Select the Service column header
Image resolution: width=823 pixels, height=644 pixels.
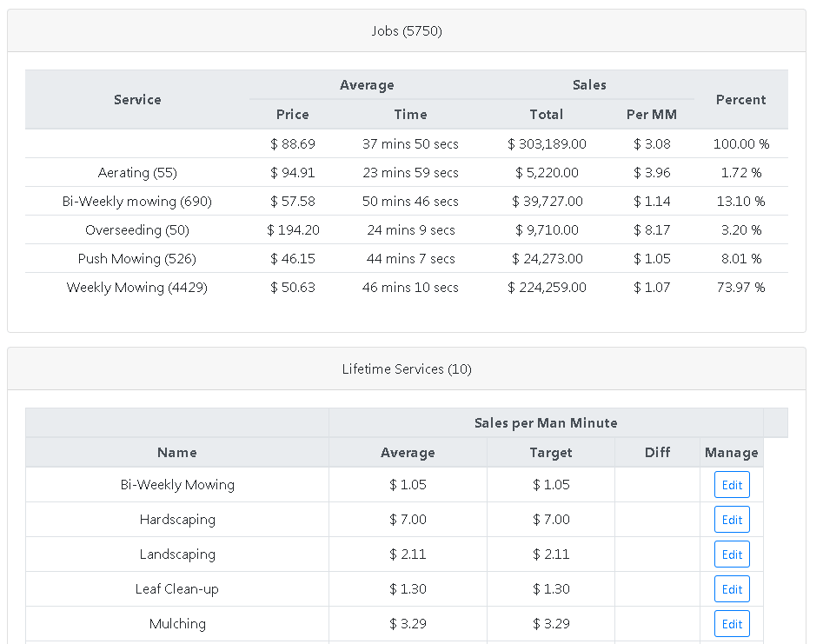click(137, 100)
